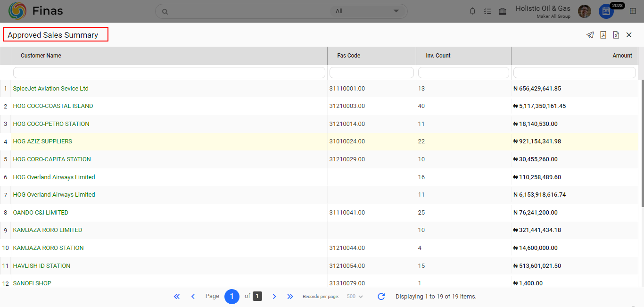
Task: Open records per page 500 dropdown
Action: (x=355, y=297)
